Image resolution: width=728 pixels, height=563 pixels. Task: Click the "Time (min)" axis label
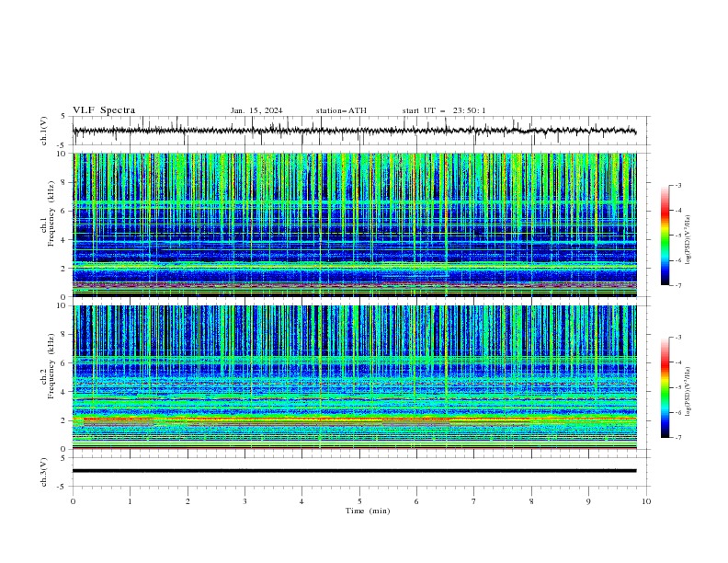(x=368, y=511)
